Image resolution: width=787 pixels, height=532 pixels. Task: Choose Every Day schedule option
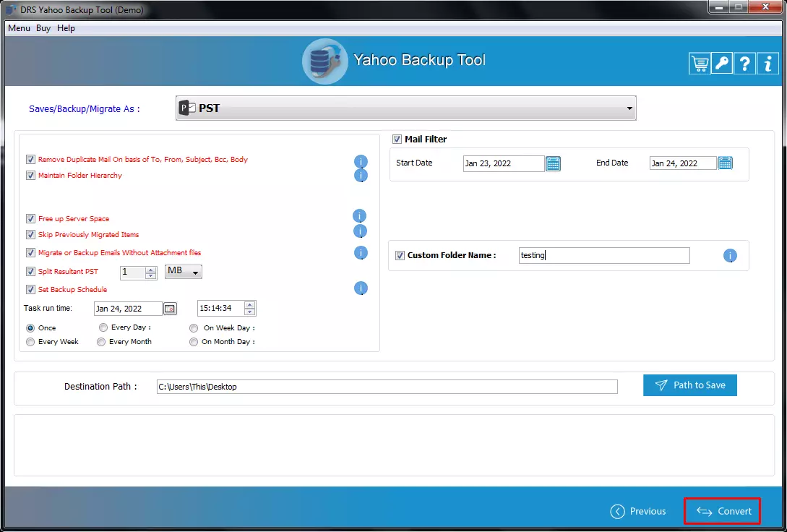click(103, 327)
